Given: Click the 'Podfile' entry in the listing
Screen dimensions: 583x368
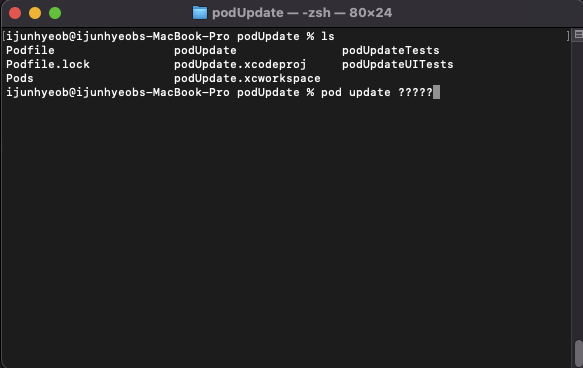Looking at the screenshot, I should click(x=30, y=50).
